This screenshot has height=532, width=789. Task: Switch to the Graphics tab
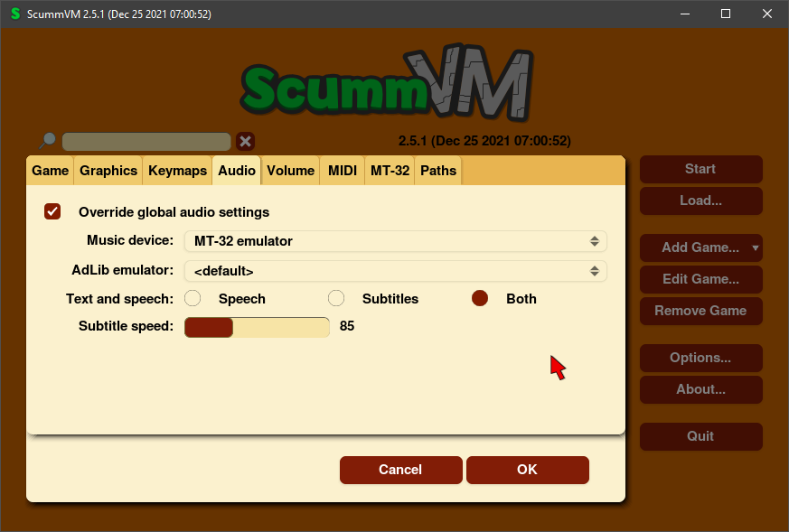coord(108,170)
